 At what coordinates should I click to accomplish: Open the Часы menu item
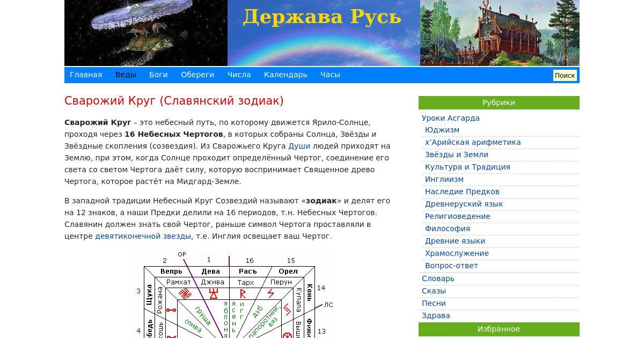[330, 75]
